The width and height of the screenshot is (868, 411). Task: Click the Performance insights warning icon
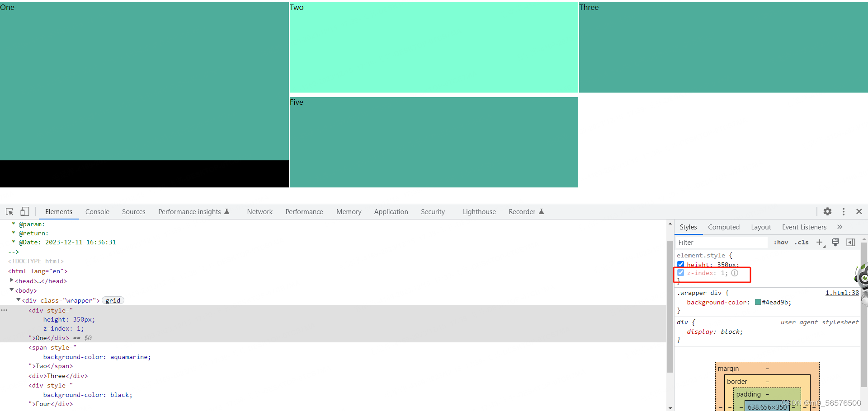click(x=227, y=211)
